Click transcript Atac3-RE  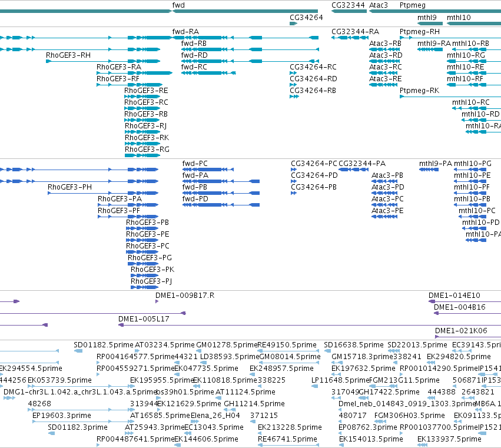click(384, 85)
